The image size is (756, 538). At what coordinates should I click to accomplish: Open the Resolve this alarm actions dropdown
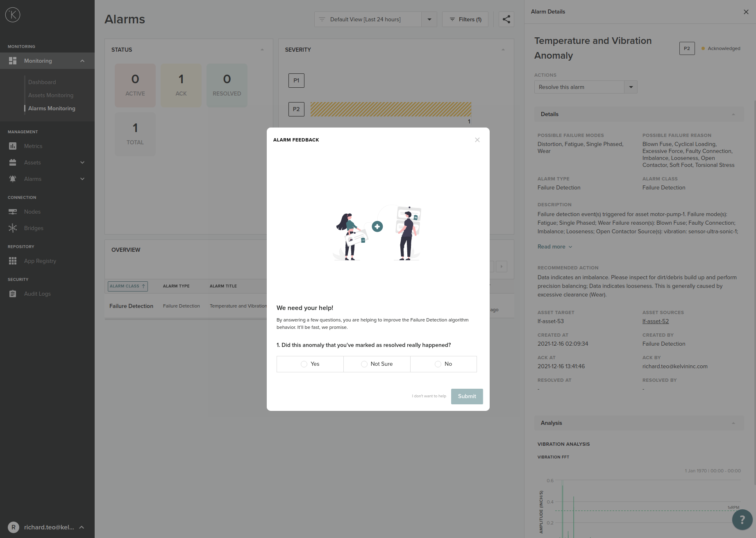(631, 87)
